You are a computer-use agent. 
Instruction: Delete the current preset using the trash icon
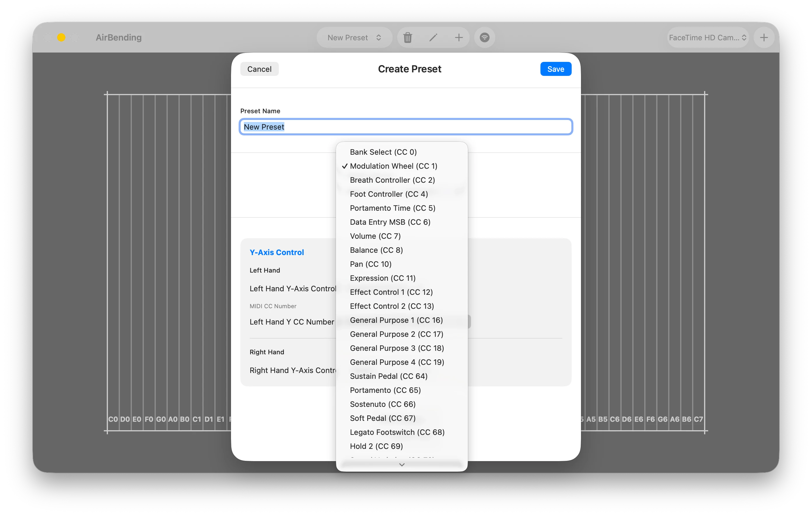(408, 37)
